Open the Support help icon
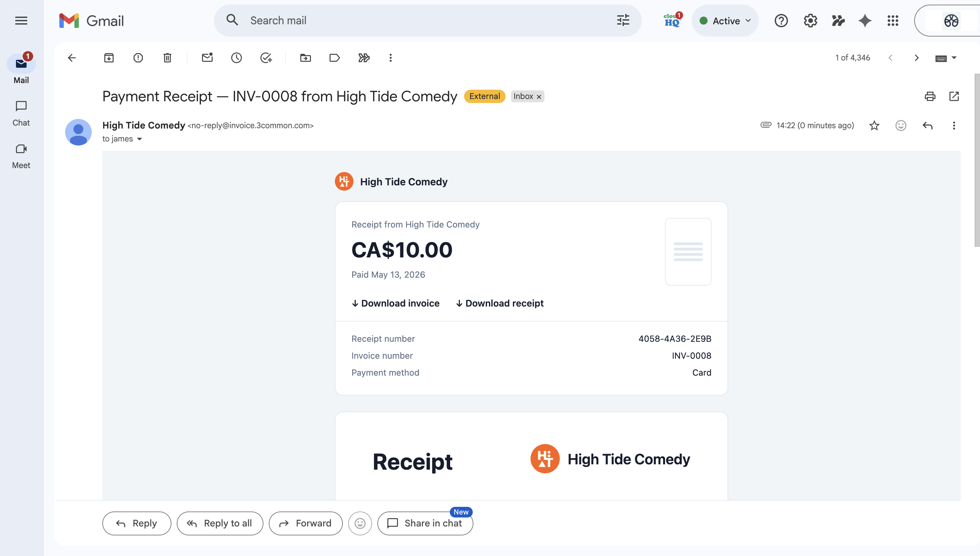Viewport: 980px width, 556px height. (781, 21)
